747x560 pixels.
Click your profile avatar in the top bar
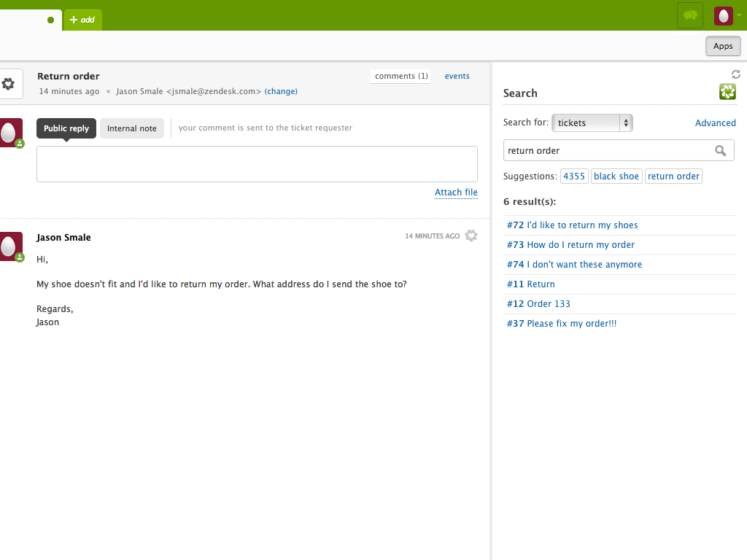click(x=721, y=15)
